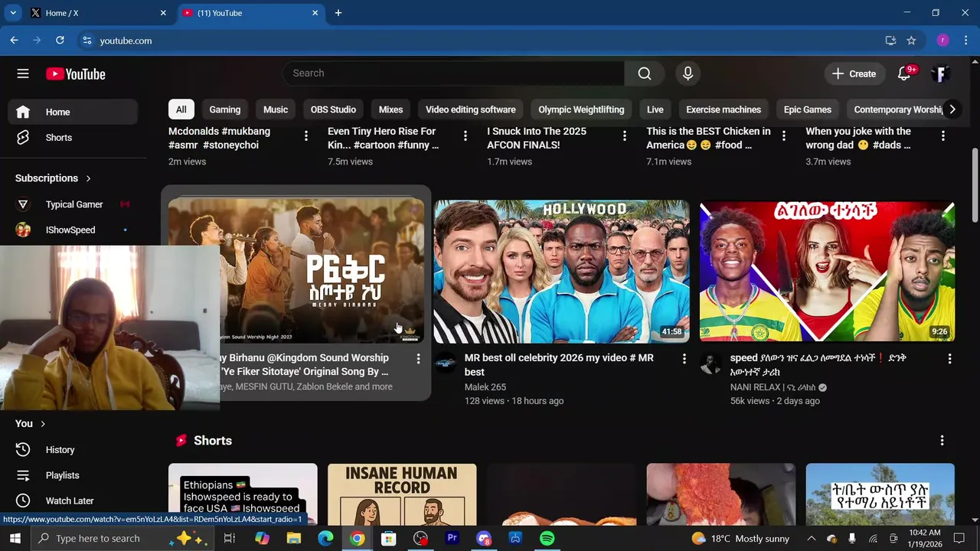The width and height of the screenshot is (980, 551).
Task: Open Chrome tab search dropdown
Action: coord(13,13)
